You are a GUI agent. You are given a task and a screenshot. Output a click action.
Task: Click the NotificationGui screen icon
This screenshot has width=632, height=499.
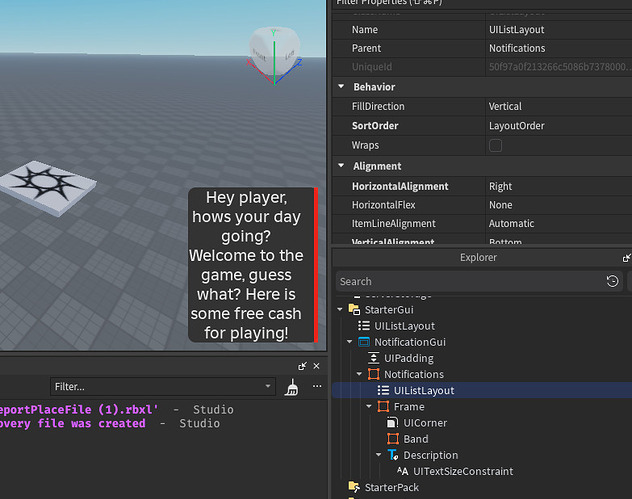click(x=364, y=342)
